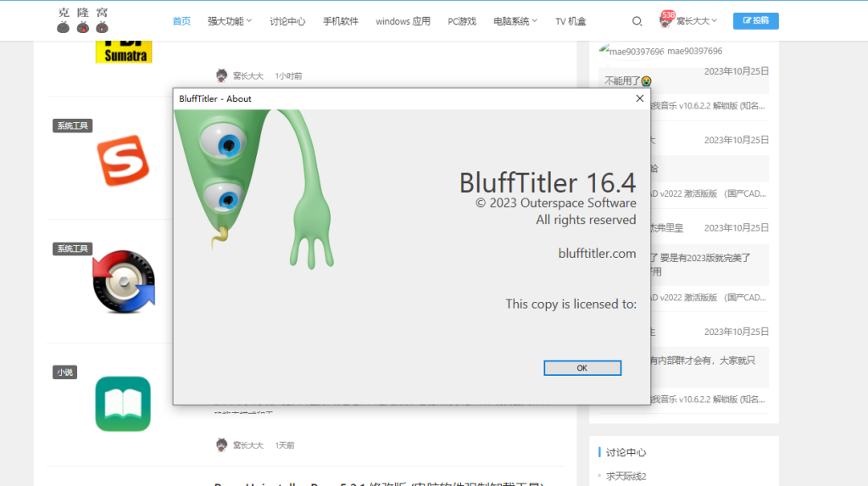Click author avatar beside 1小时前 post

pos(221,75)
